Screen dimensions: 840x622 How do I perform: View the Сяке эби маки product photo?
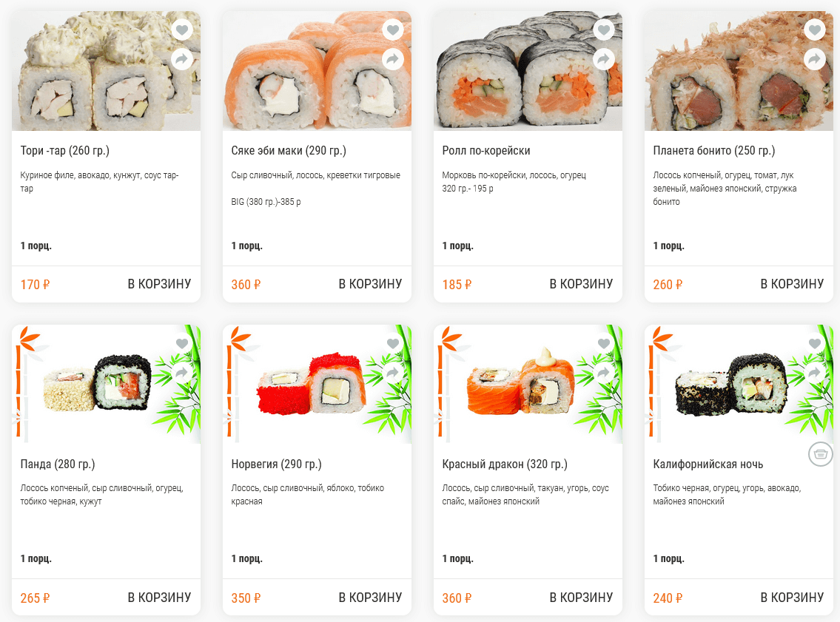point(317,71)
